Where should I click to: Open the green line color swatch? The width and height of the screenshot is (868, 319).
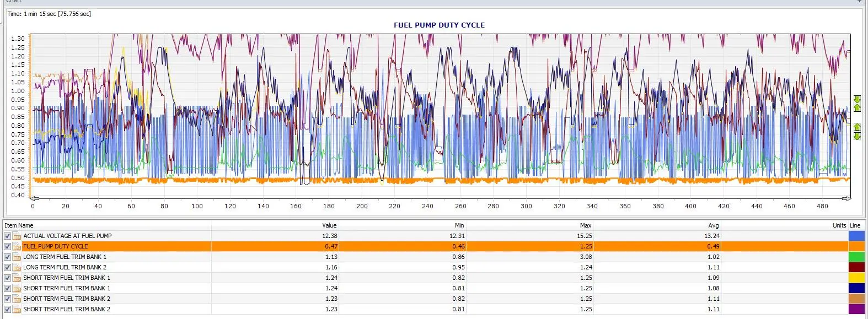(856, 257)
